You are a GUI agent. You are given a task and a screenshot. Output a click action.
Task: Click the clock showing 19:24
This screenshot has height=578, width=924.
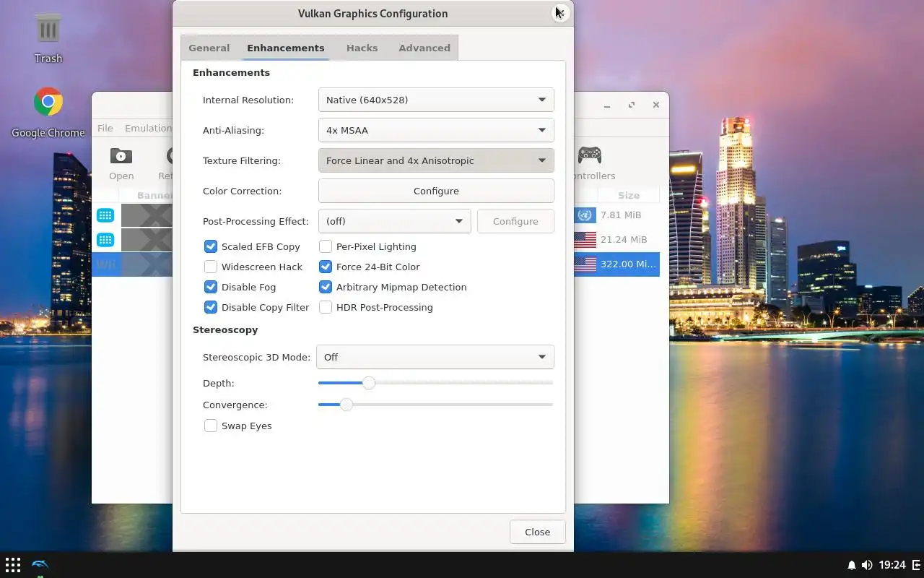point(893,565)
